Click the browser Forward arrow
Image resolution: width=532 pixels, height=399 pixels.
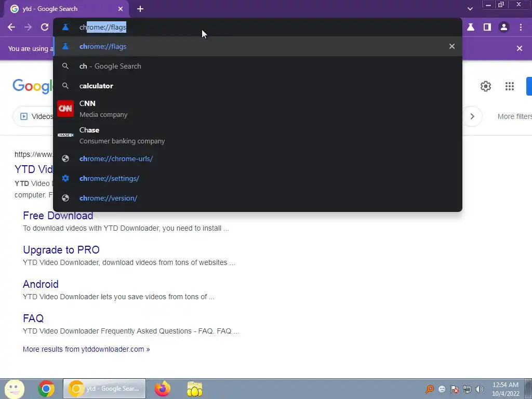point(28,27)
